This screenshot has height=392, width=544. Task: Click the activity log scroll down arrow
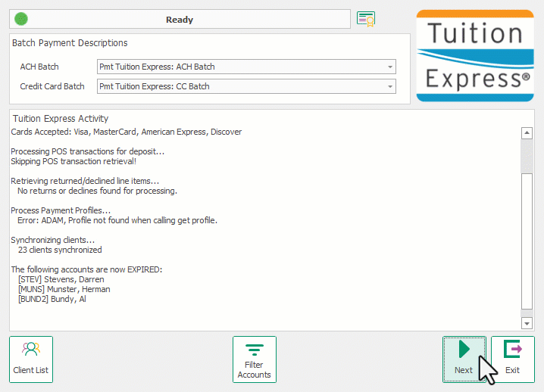pos(527,323)
